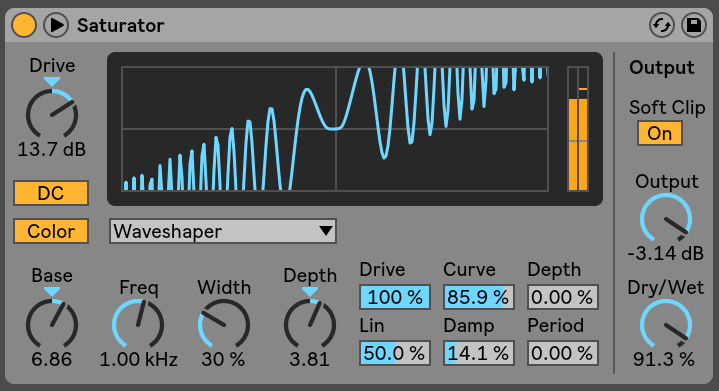Screen dimensions: 719x391
Task: Click the Width knob label
Action: pos(224,288)
